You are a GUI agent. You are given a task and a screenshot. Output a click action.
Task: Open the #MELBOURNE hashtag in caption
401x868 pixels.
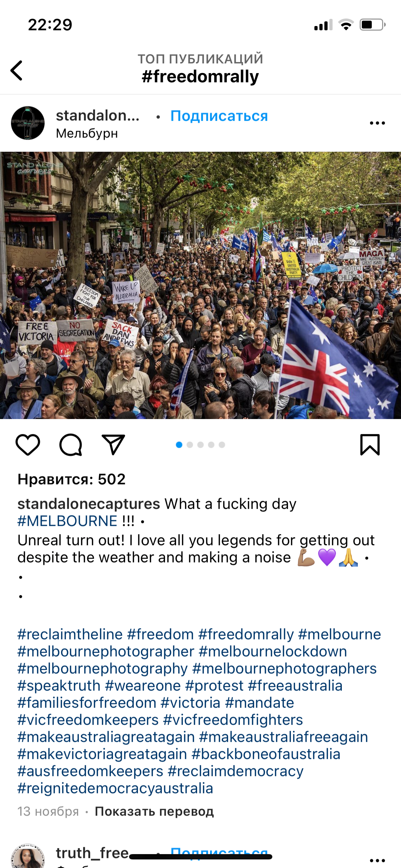click(x=67, y=521)
